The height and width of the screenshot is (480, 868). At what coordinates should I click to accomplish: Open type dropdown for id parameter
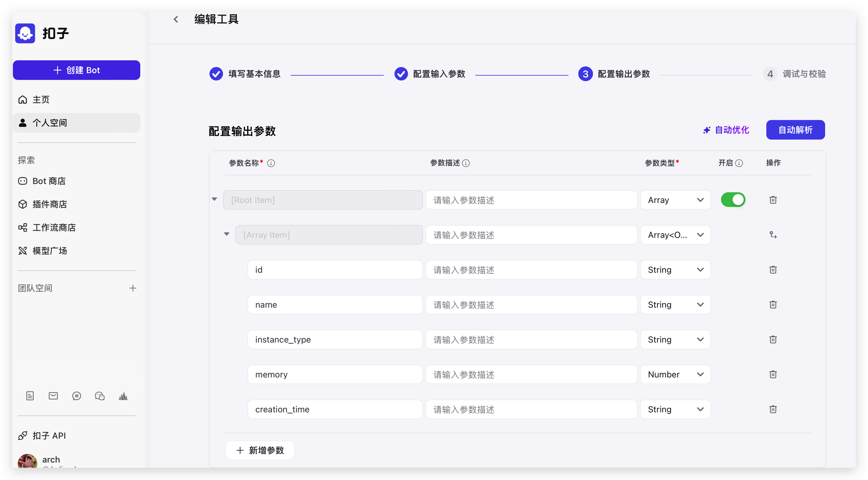tap(675, 270)
